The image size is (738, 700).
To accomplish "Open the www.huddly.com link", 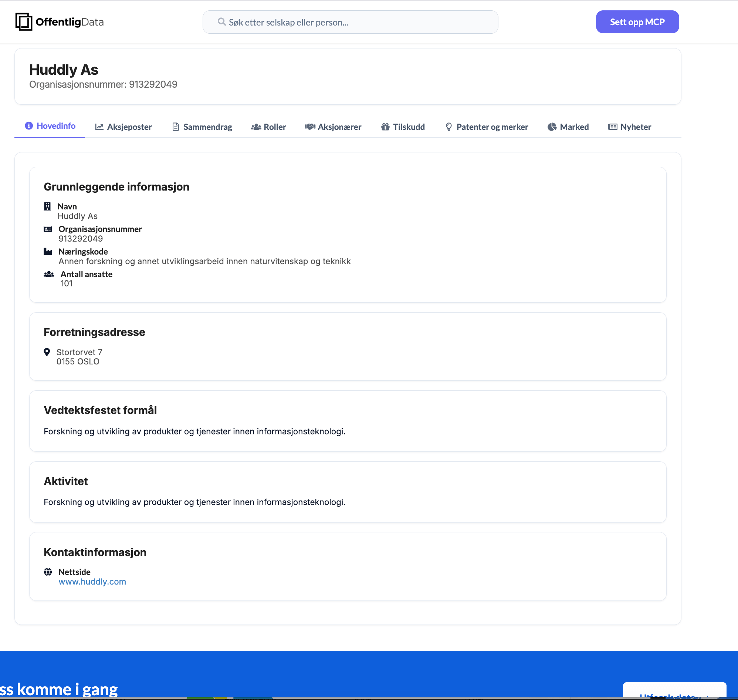I will pos(92,581).
